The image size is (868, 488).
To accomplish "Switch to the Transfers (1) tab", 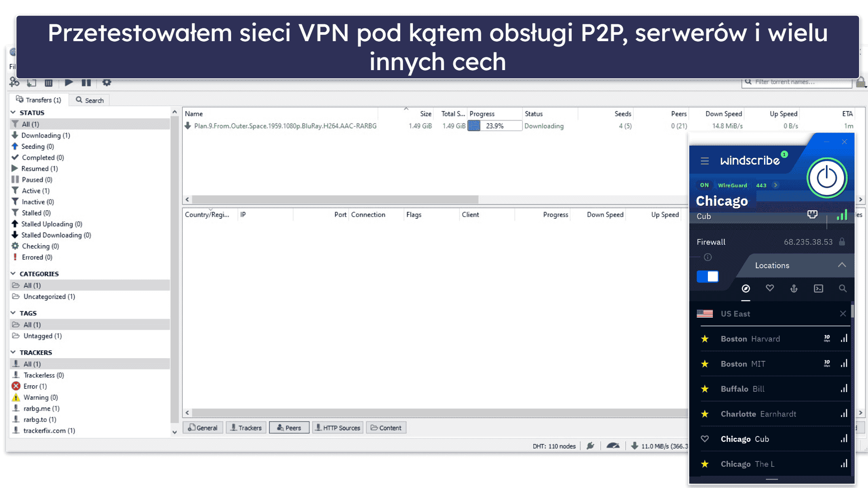I will click(39, 100).
